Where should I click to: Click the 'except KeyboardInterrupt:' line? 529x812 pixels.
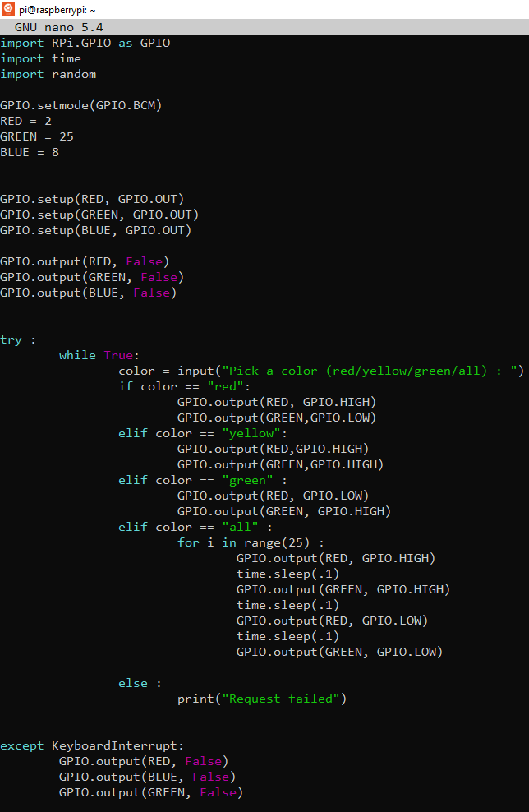(92, 745)
